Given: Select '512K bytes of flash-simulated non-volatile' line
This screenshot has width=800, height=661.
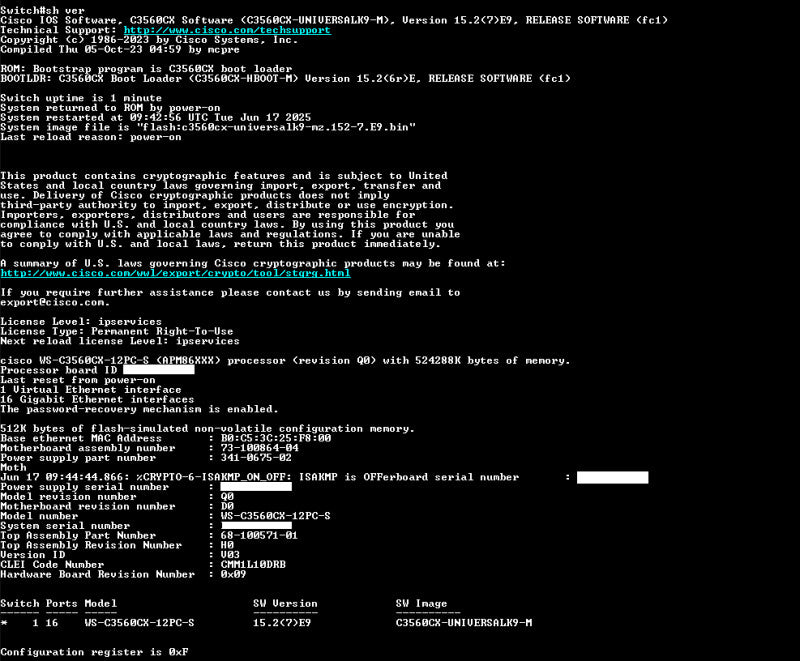Looking at the screenshot, I should pos(208,429).
